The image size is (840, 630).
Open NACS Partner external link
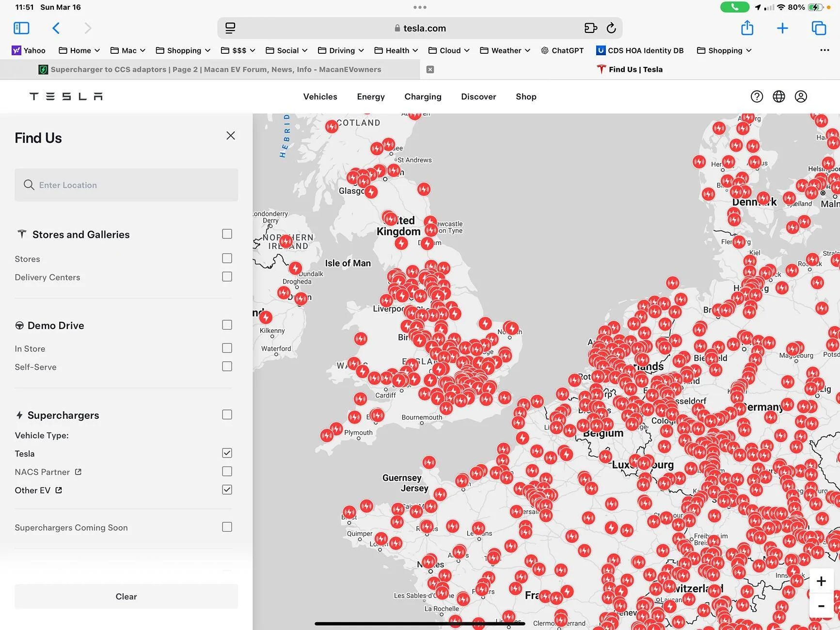click(x=78, y=472)
